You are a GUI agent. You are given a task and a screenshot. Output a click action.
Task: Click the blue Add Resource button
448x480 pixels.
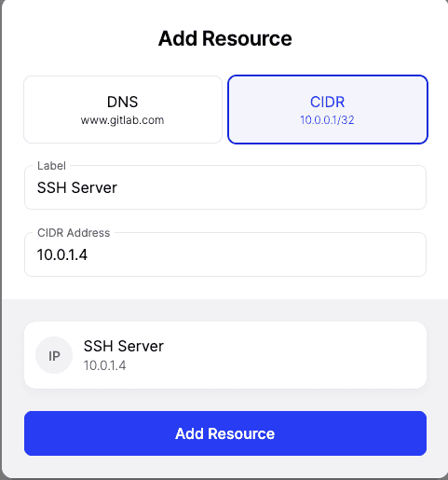(225, 433)
